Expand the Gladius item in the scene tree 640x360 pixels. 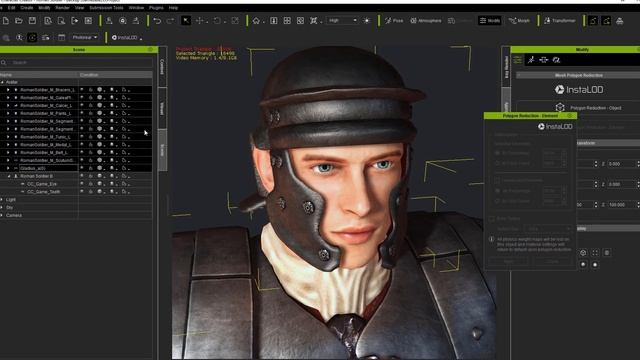tap(8, 168)
